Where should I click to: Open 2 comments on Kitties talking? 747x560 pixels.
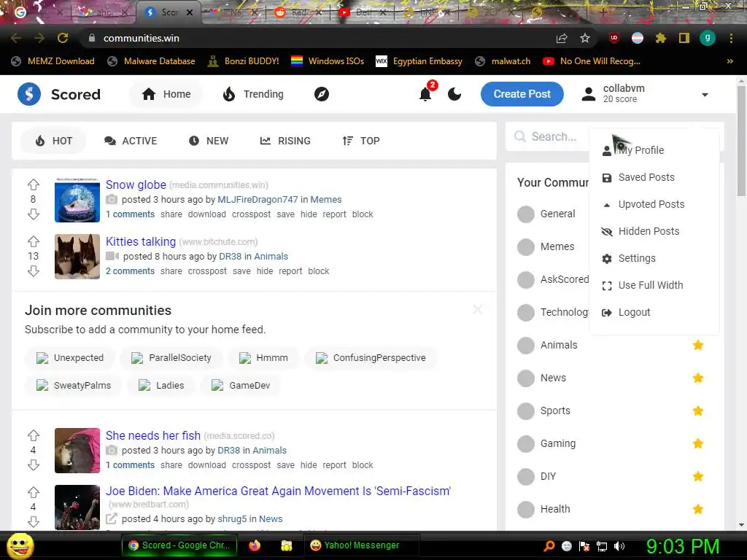coord(130,271)
